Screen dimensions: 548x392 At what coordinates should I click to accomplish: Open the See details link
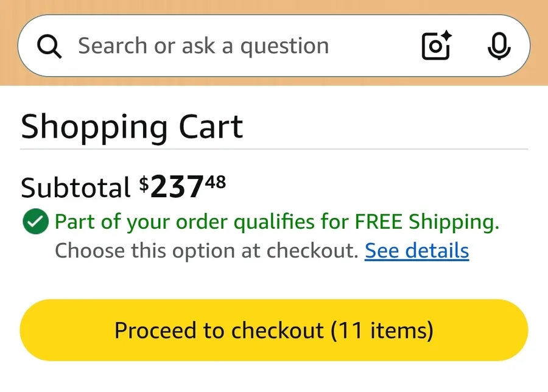pos(416,251)
